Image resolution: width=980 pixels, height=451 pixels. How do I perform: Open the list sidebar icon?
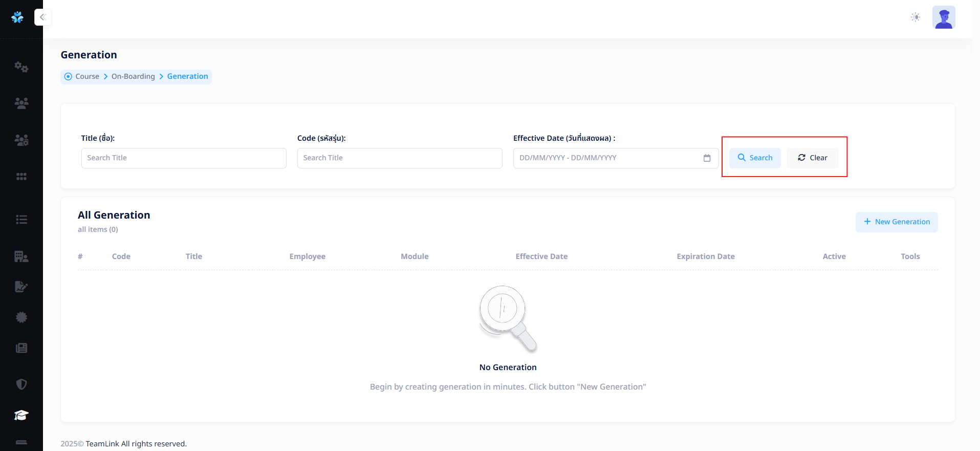21,220
